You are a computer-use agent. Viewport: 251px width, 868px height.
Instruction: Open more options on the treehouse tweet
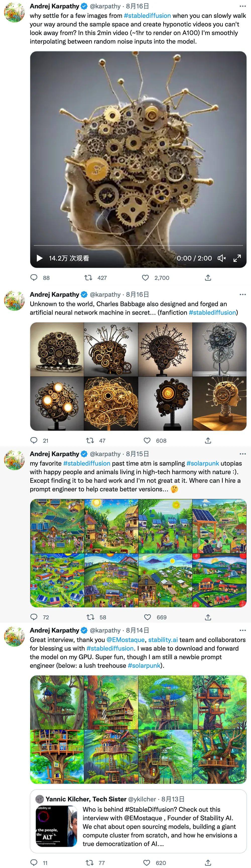[242, 630]
